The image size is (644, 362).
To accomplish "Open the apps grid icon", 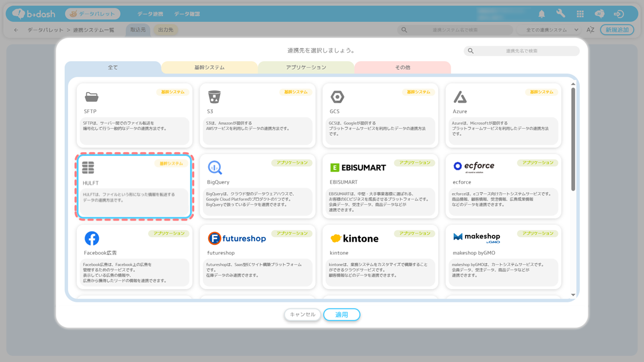I will pyautogui.click(x=580, y=14).
